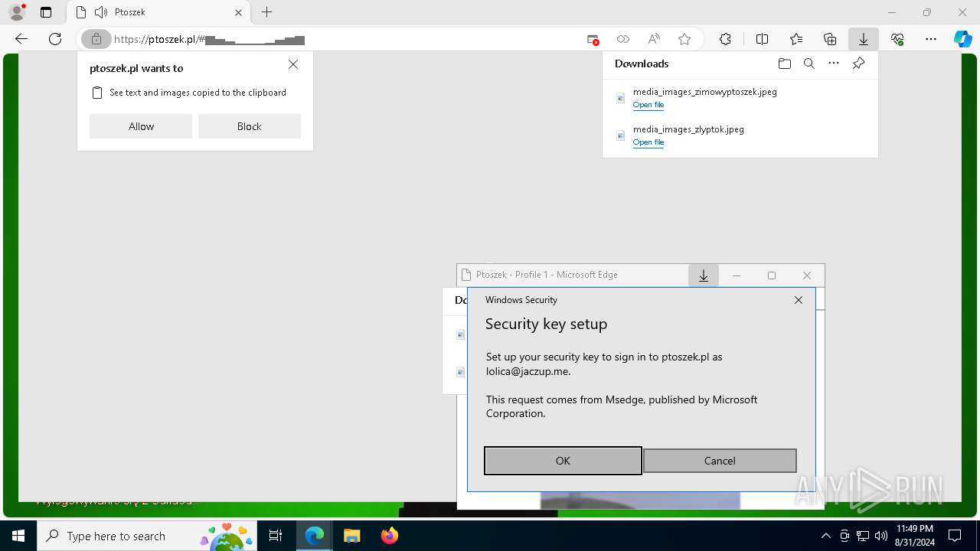This screenshot has height=551, width=980.
Task: Open the Windows Start menu
Action: coord(18,536)
